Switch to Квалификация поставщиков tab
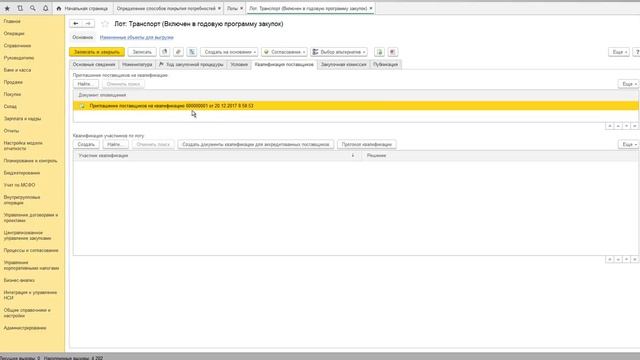This screenshot has height=360, width=640. click(284, 64)
